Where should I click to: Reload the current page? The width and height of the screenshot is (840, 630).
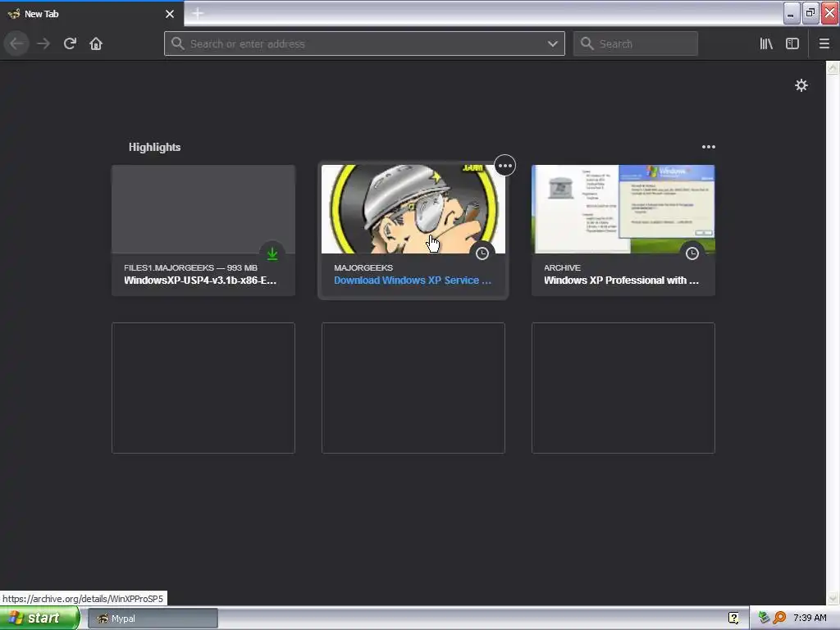[70, 43]
